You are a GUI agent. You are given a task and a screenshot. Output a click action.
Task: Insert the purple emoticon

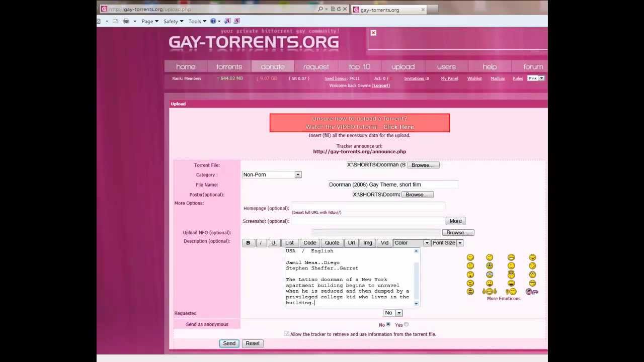[x=532, y=292]
